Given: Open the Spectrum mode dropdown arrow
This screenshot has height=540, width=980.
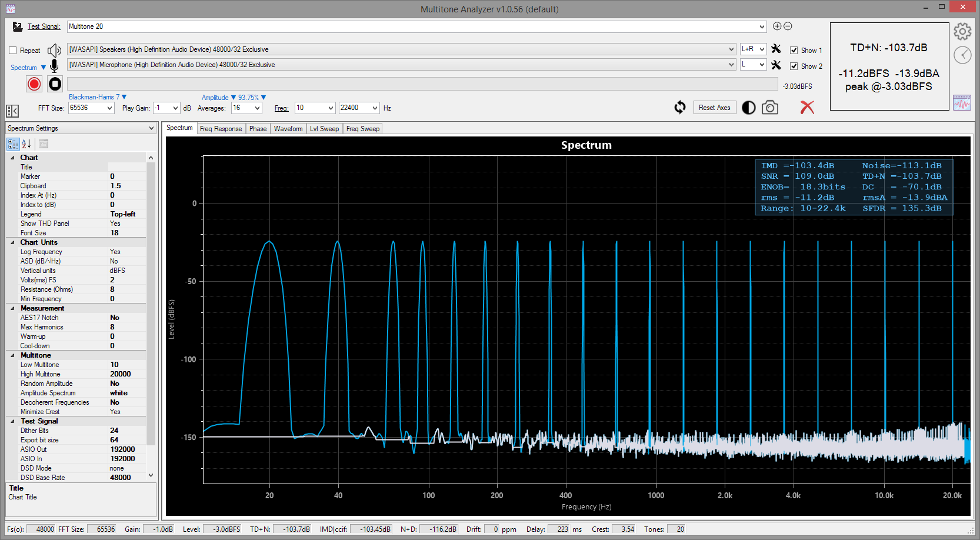Looking at the screenshot, I should (x=44, y=68).
